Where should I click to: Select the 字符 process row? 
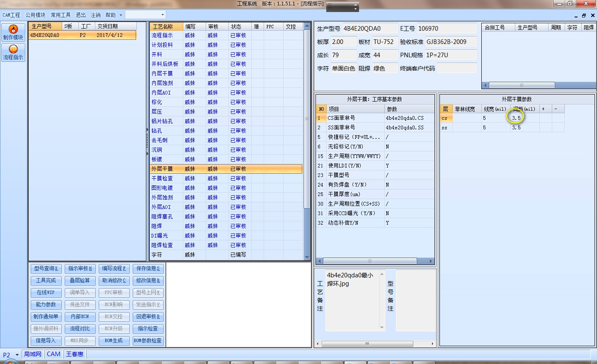(x=226, y=255)
